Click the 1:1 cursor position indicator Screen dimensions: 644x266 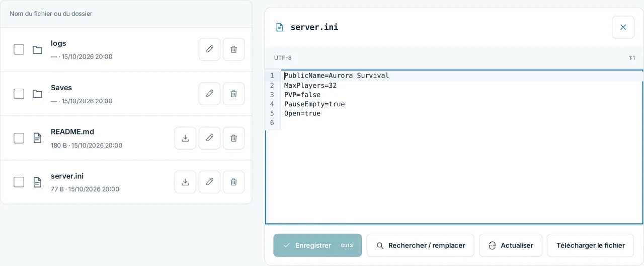point(632,58)
